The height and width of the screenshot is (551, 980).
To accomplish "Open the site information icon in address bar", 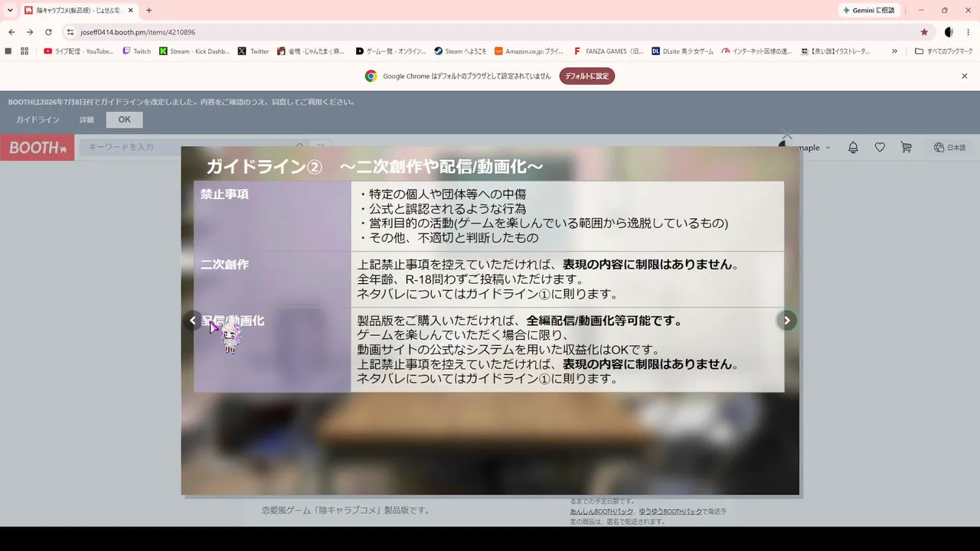I will 70,32.
